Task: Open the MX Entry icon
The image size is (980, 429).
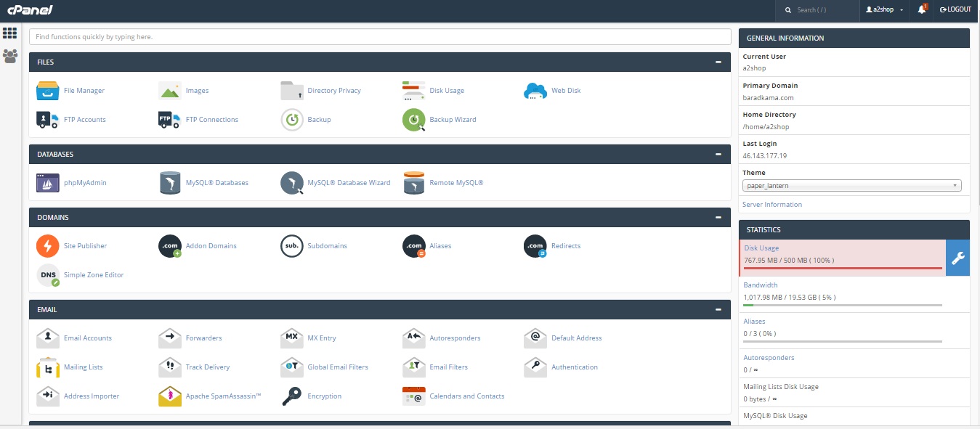Action: coord(292,338)
